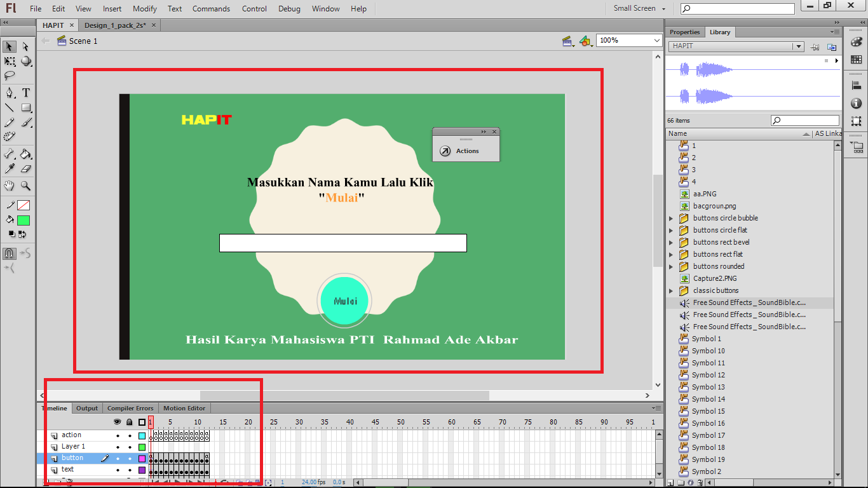Viewport: 868px width, 488px height.
Task: Select the Paint Bucket tool
Action: click(x=25, y=154)
